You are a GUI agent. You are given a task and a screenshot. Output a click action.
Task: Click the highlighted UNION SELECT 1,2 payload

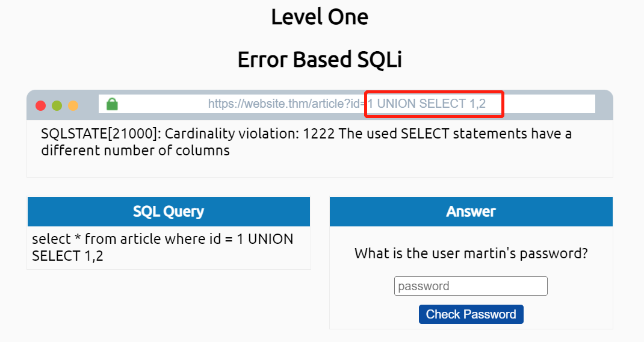[433, 104]
